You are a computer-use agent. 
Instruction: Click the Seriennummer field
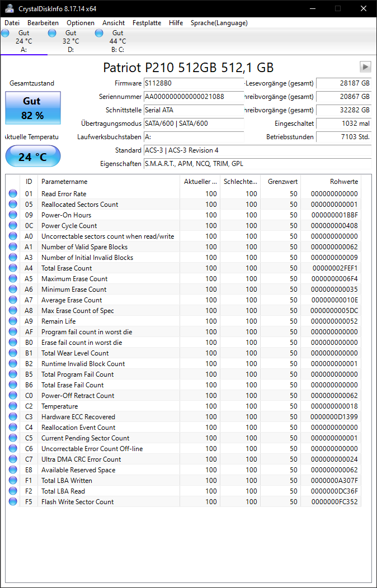pos(194,97)
